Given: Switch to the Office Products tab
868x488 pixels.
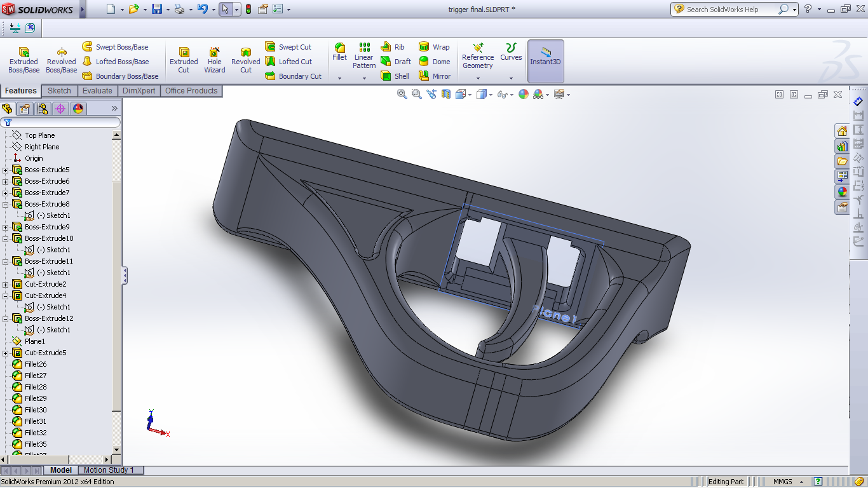Looking at the screenshot, I should pos(191,91).
